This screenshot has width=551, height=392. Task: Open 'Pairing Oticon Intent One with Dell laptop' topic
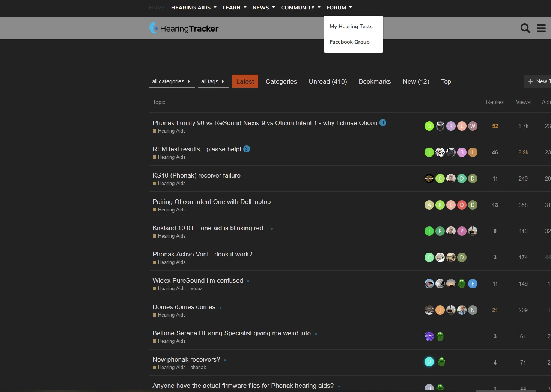[x=212, y=202]
